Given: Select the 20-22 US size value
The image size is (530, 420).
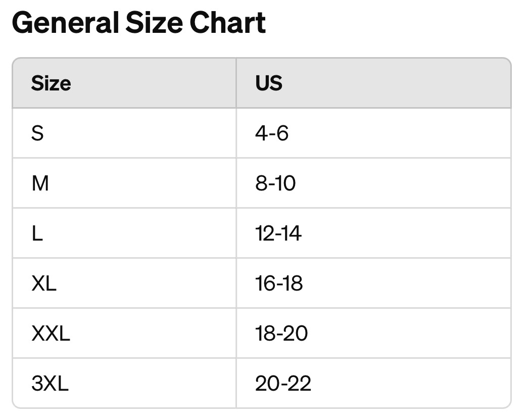Looking at the screenshot, I should click(283, 384).
